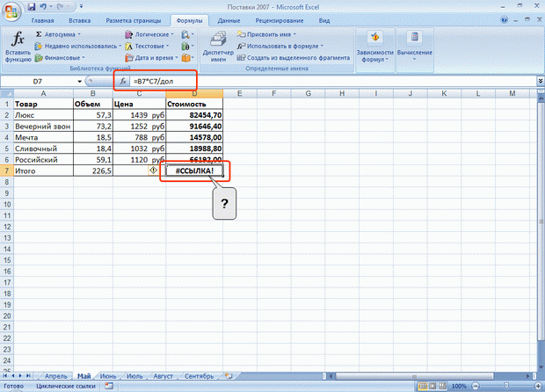The width and height of the screenshot is (545, 392).
Task: Open lookup and reference functions icon
Action: pos(187,34)
